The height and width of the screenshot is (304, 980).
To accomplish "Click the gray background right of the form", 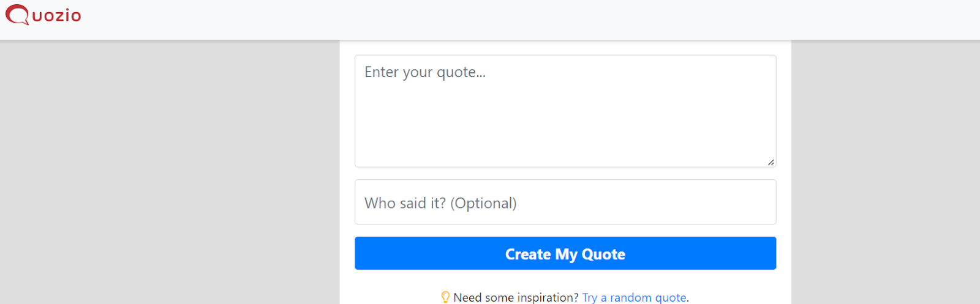I will coord(886,172).
